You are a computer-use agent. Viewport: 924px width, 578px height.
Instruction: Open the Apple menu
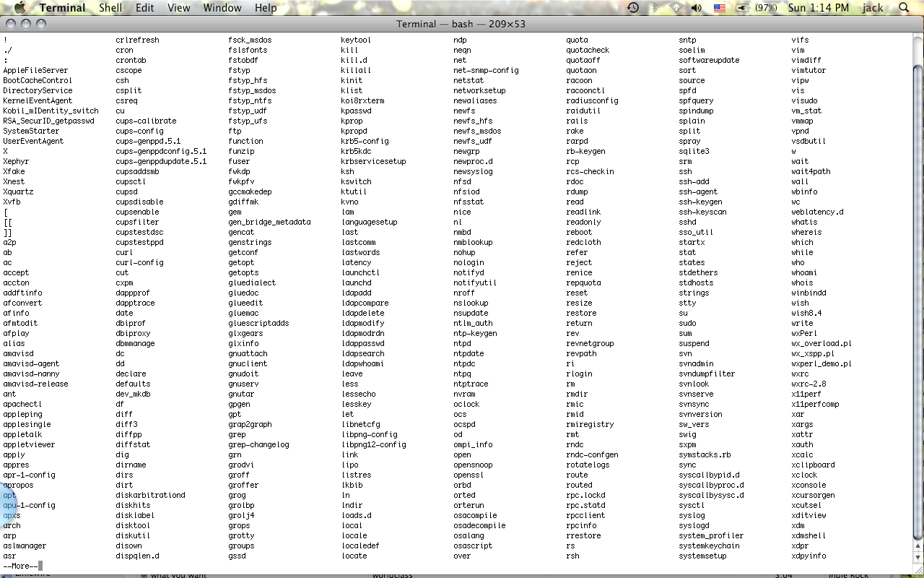click(x=18, y=8)
